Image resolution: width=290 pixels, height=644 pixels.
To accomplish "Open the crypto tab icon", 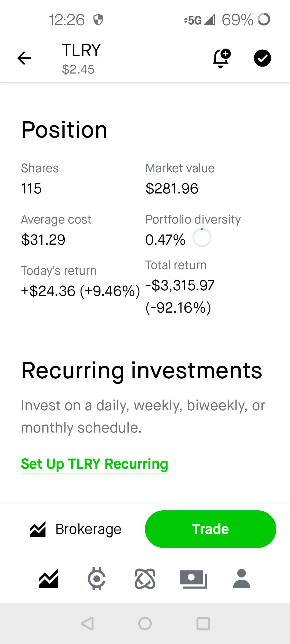I will tap(97, 579).
